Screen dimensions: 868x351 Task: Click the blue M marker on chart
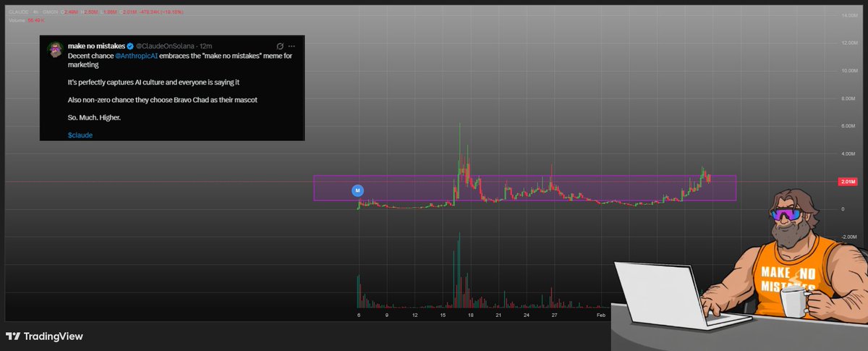357,190
